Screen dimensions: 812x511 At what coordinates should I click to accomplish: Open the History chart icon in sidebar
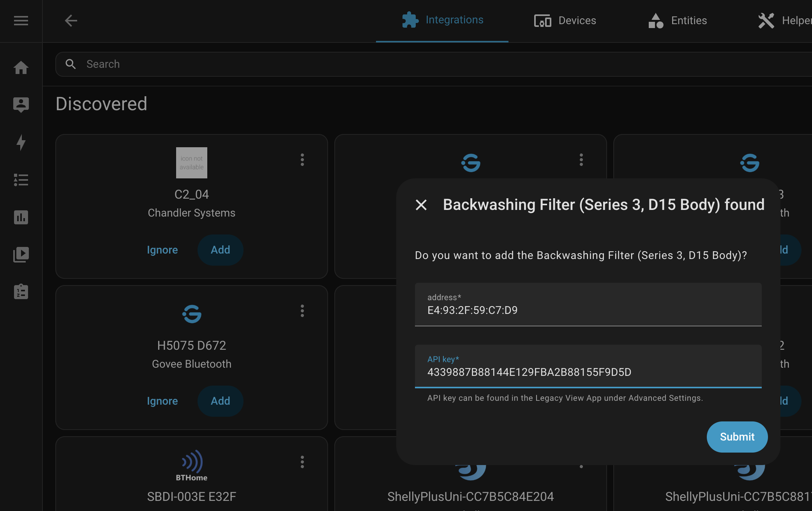pyautogui.click(x=21, y=217)
